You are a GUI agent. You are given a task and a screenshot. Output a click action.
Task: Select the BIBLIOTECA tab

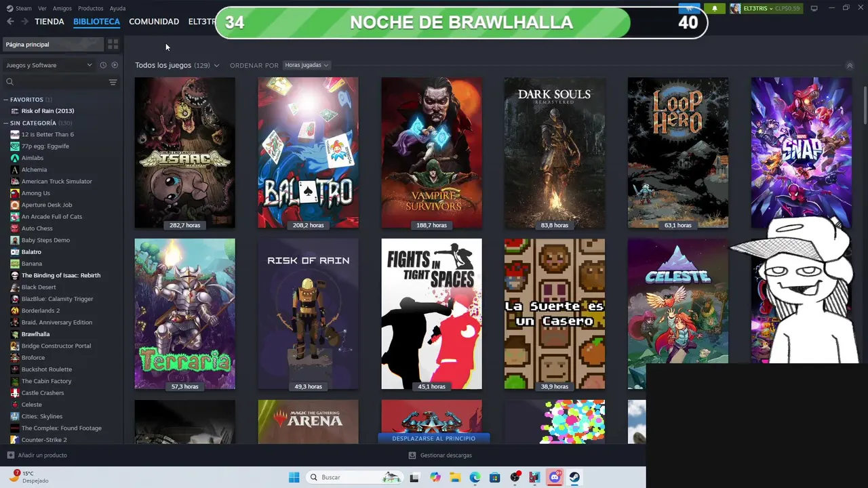[96, 22]
